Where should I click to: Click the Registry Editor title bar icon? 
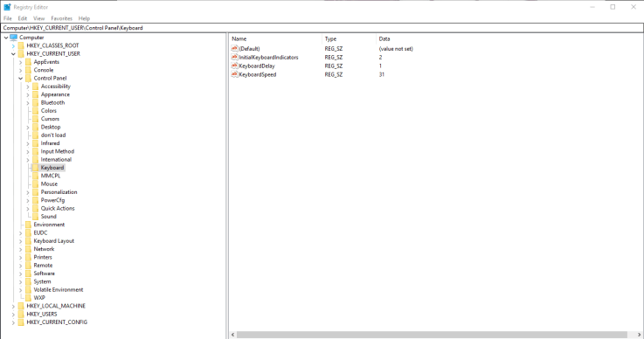click(x=7, y=7)
